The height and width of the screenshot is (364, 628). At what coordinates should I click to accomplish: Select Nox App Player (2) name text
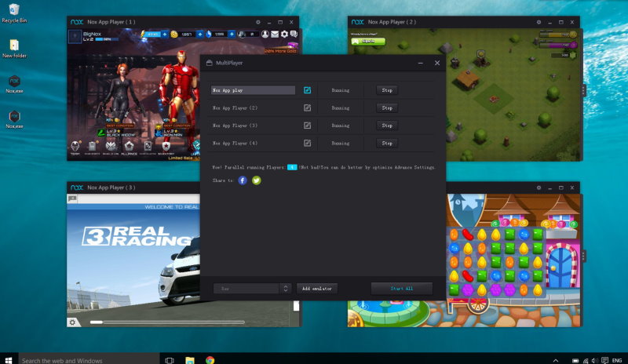pyautogui.click(x=235, y=107)
